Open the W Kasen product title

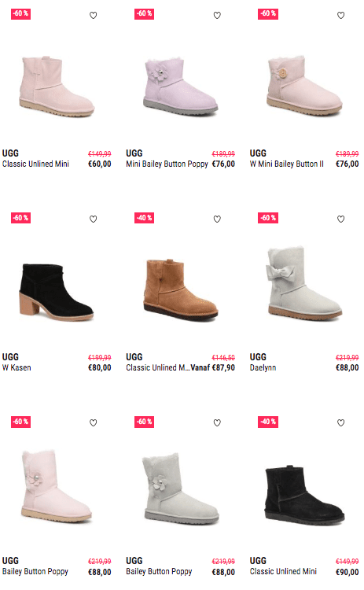coord(17,367)
